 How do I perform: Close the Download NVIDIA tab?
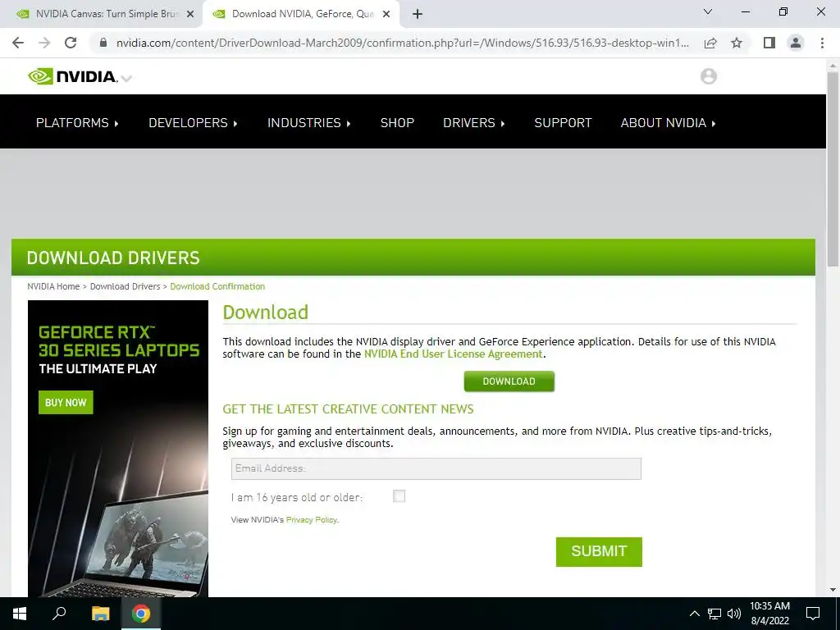(x=386, y=15)
